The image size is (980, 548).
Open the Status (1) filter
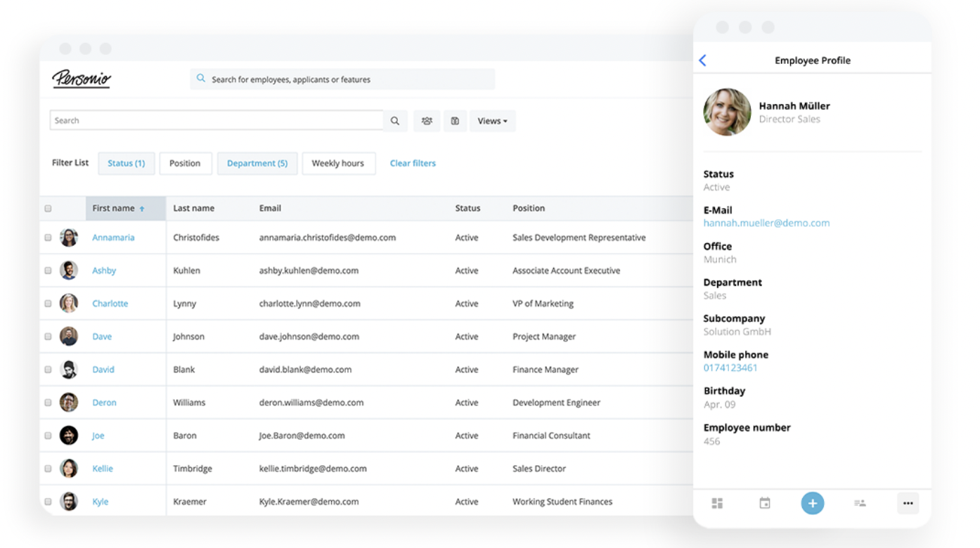(127, 163)
